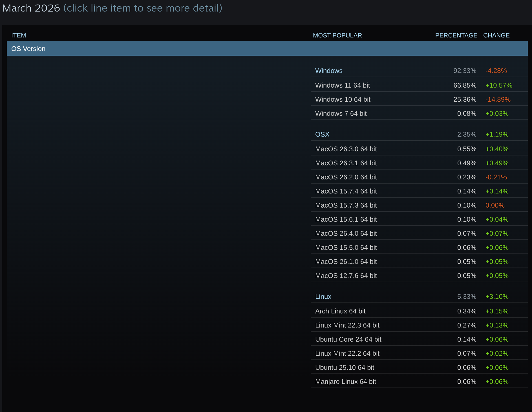The image size is (532, 412).
Task: Click the +10.57% change value
Action: [x=499, y=85]
